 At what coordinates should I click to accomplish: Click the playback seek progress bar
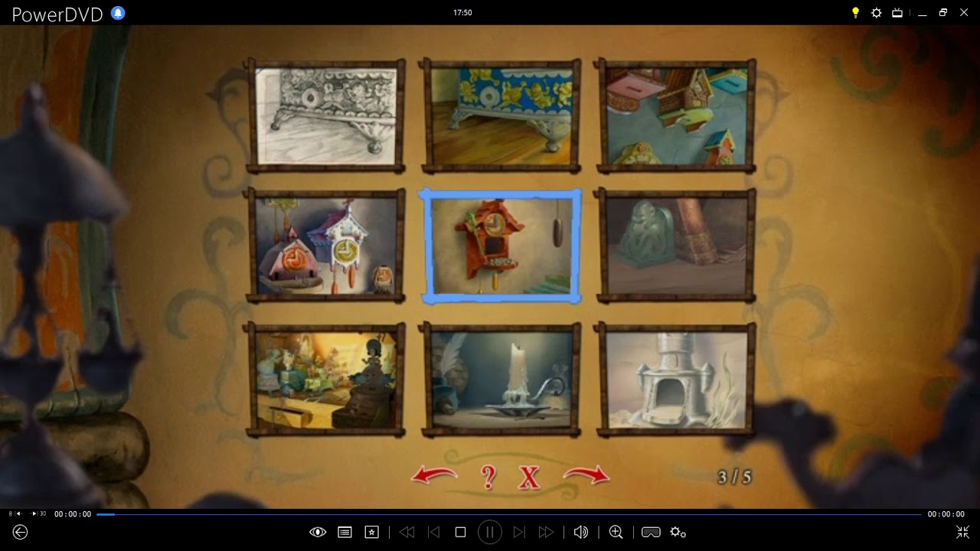508,514
